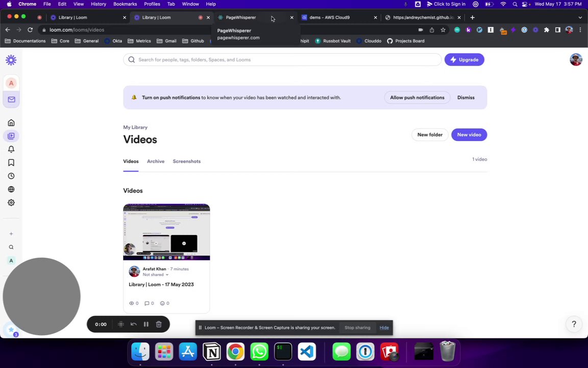
Task: Restart recording with the undo arrow icon
Action: point(134,324)
